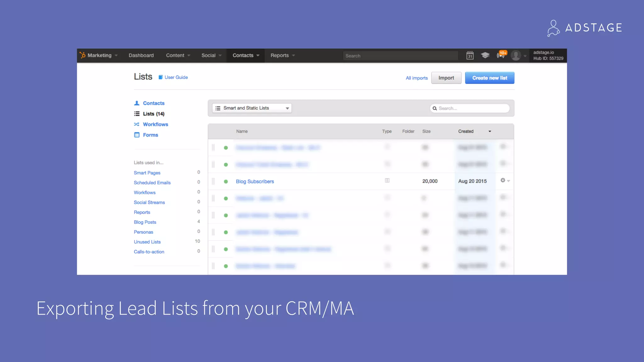This screenshot has width=644, height=362.
Task: Click the Lists (14) list icon
Action: click(137, 114)
